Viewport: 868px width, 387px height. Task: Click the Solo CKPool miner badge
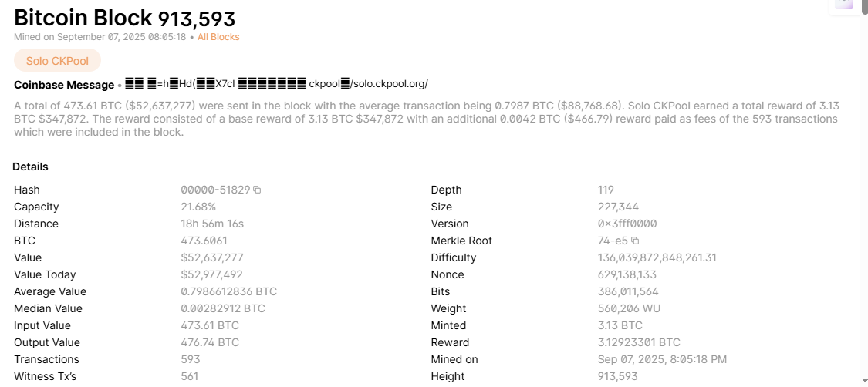coord(57,61)
